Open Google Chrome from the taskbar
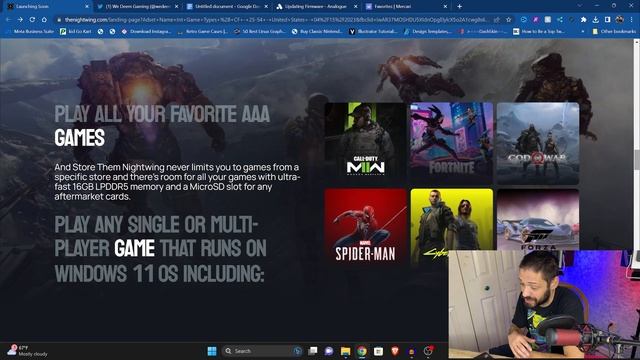 click(x=362, y=351)
